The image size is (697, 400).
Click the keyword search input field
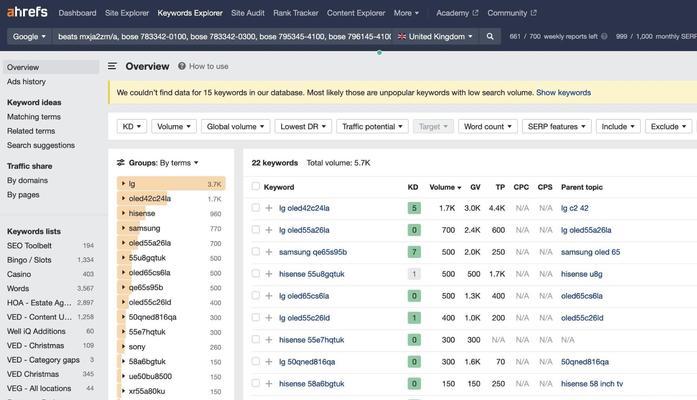pos(224,36)
